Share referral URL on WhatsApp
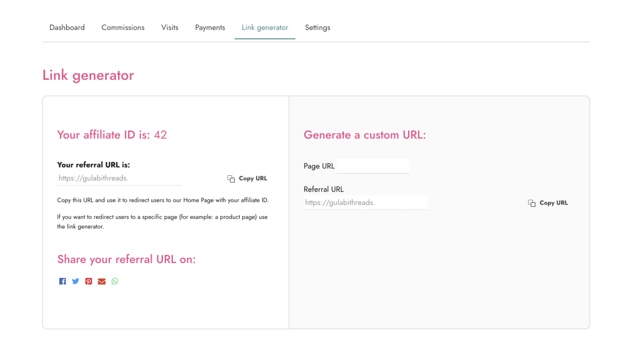 point(115,281)
